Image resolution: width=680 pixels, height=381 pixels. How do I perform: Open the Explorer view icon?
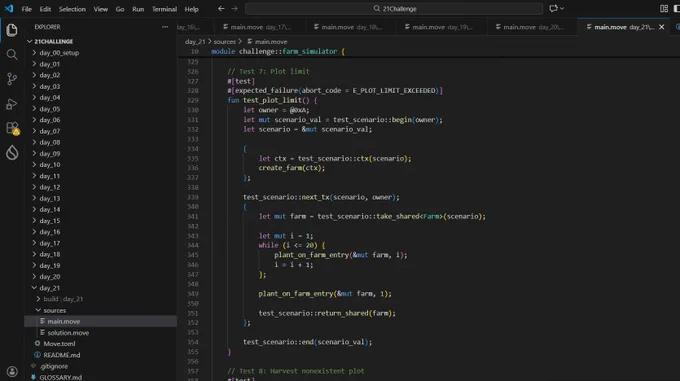(x=12, y=30)
